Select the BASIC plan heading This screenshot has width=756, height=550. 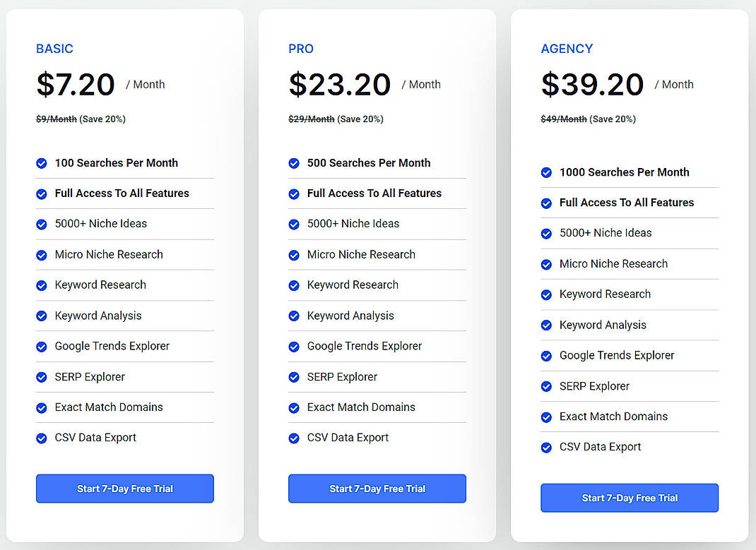coord(54,49)
